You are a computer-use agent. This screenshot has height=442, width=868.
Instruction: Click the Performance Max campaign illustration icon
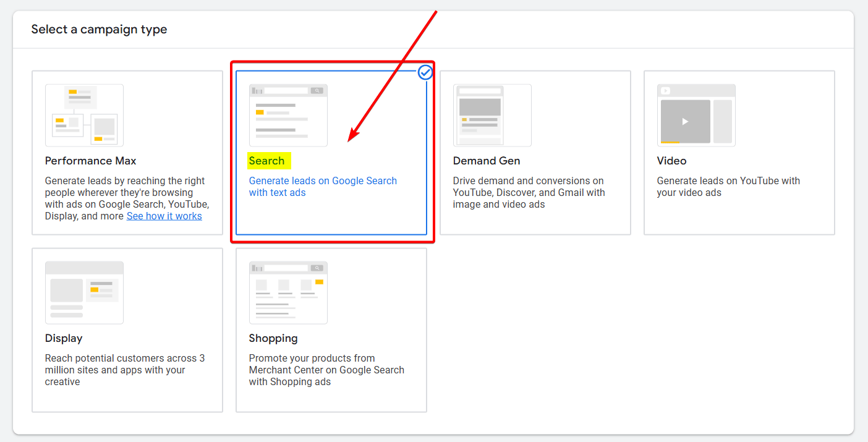click(84, 115)
